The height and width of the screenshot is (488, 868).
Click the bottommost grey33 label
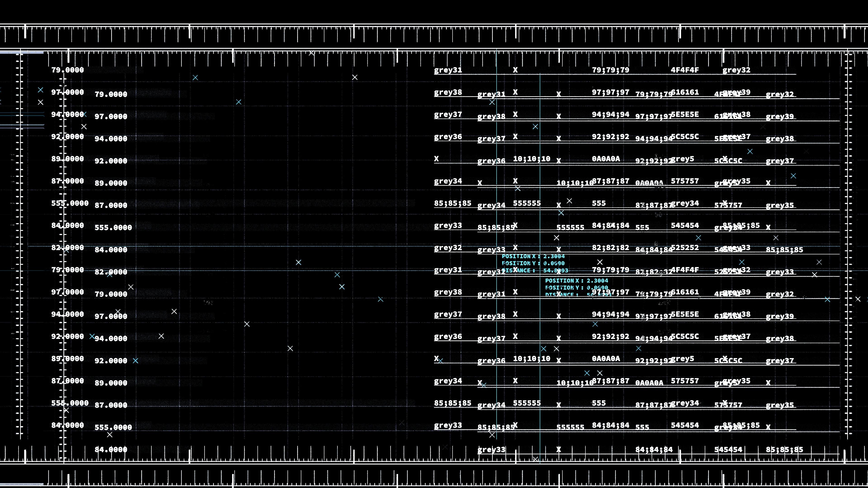[x=491, y=450]
